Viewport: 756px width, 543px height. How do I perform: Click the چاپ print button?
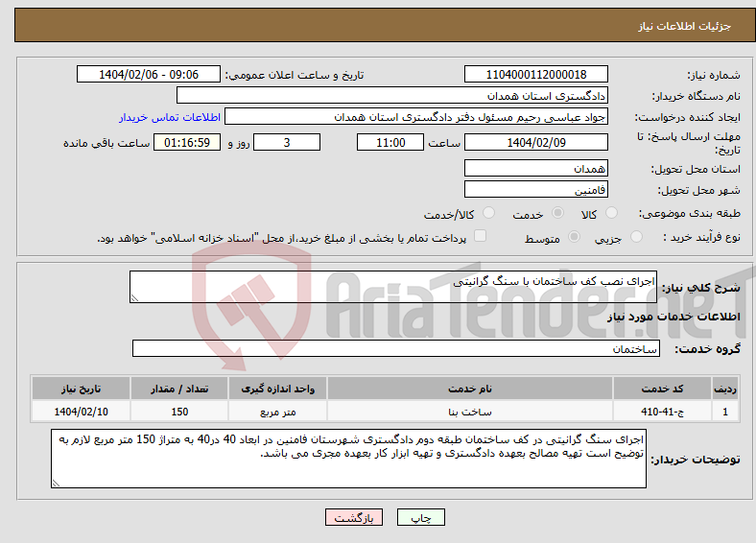click(x=421, y=517)
